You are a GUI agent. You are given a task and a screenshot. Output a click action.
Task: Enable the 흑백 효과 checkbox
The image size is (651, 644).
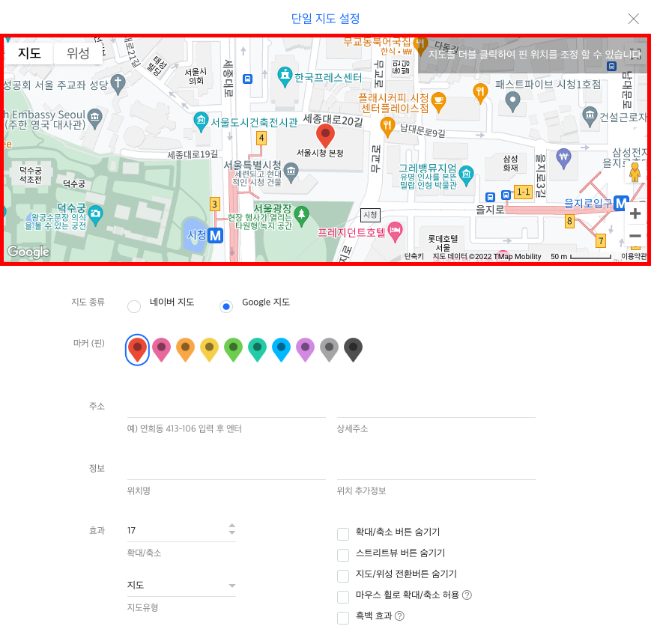coord(343,618)
